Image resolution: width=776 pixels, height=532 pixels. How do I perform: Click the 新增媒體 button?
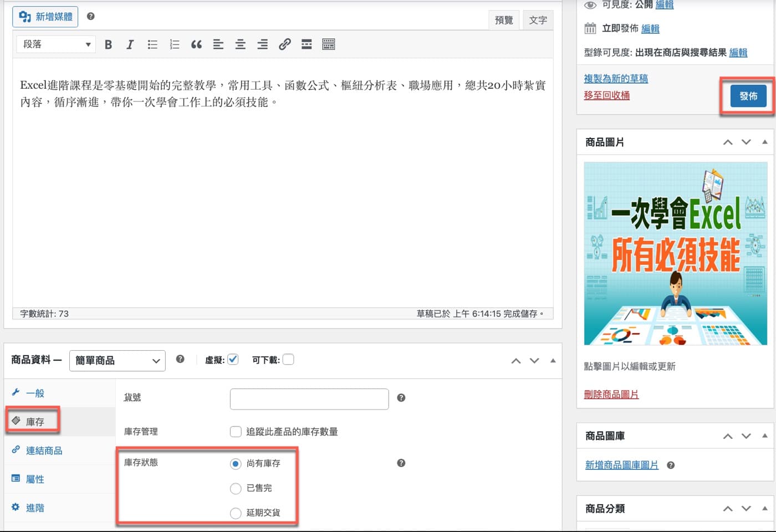45,17
